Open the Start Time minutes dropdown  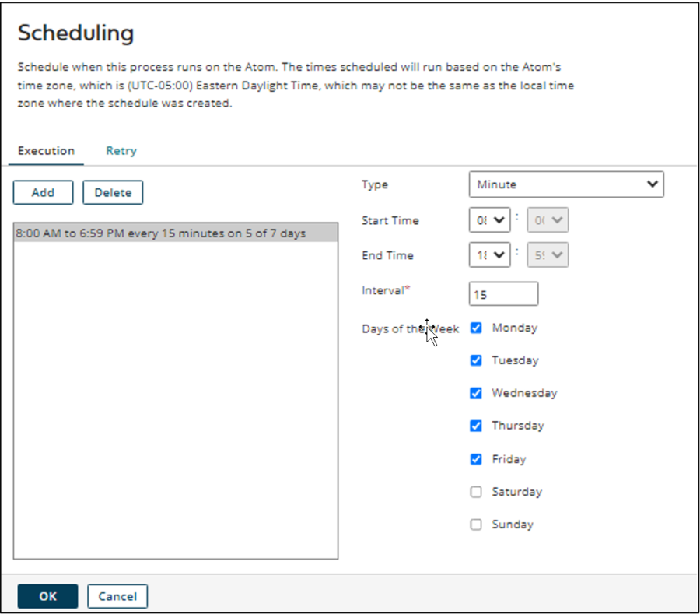click(548, 220)
